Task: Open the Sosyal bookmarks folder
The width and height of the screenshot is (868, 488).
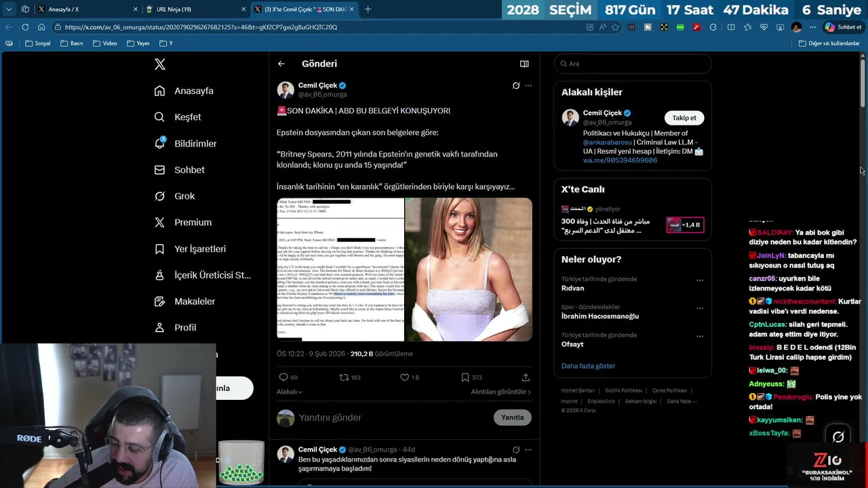Action: 37,43
